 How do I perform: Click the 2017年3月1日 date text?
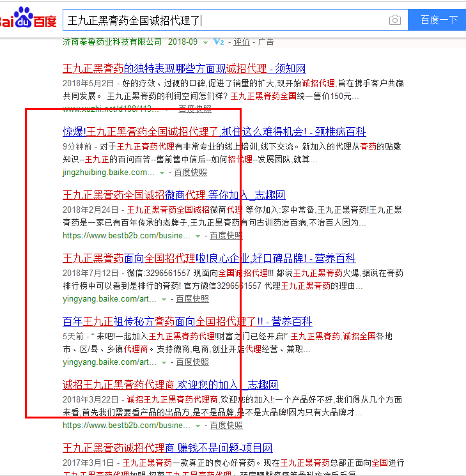click(x=88, y=463)
